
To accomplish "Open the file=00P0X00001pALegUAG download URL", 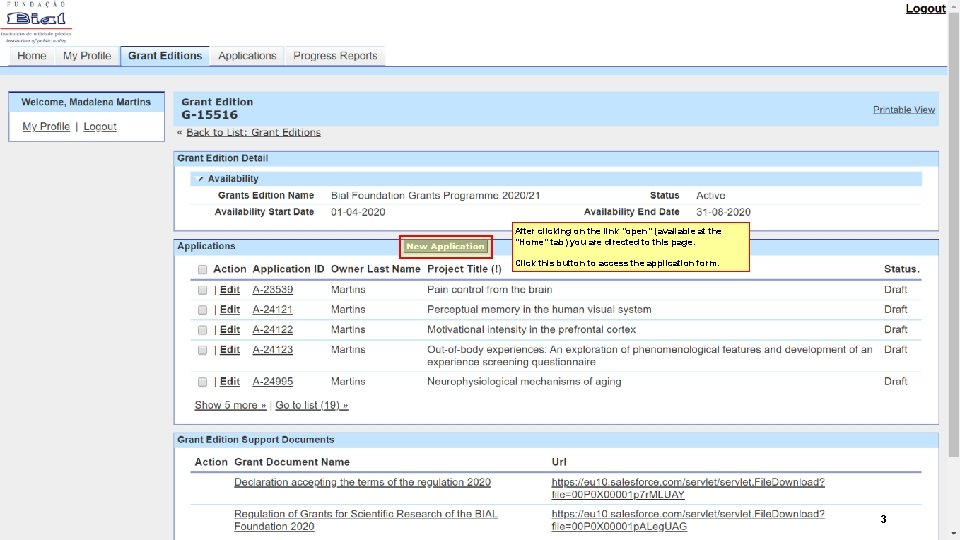I will tap(688, 520).
